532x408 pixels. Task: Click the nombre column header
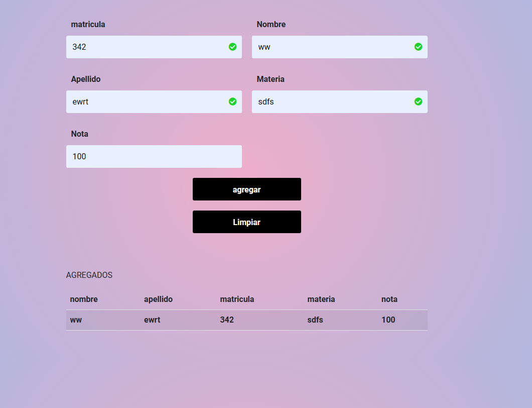tap(84, 299)
